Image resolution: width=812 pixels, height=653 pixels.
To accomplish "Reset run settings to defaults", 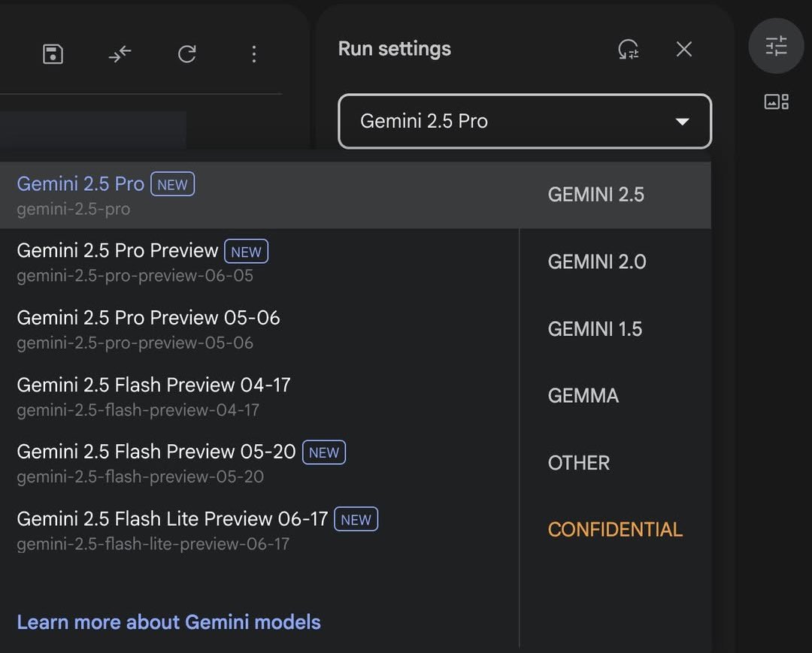I will tap(629, 49).
